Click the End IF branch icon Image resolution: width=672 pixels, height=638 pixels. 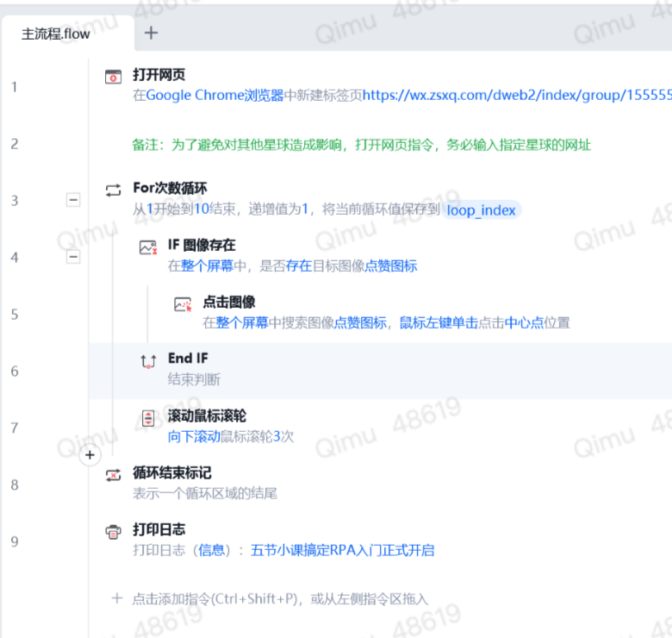point(148,361)
